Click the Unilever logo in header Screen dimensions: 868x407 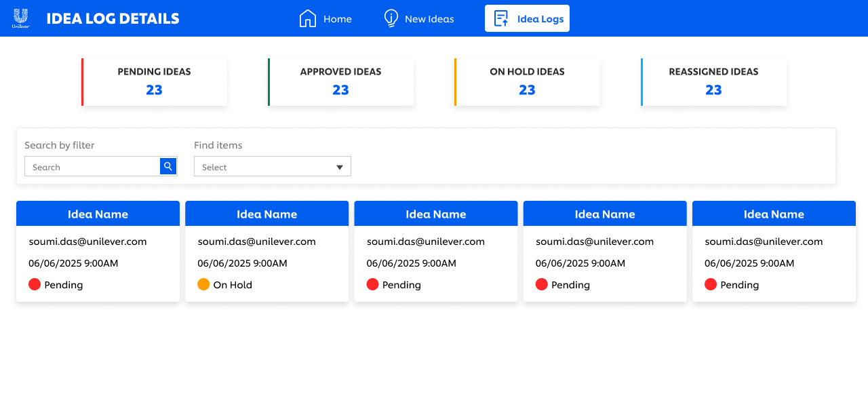(21, 18)
